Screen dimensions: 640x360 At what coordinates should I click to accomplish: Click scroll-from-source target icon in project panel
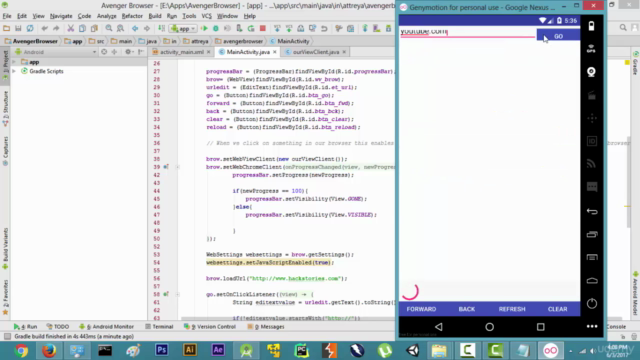[104, 52]
